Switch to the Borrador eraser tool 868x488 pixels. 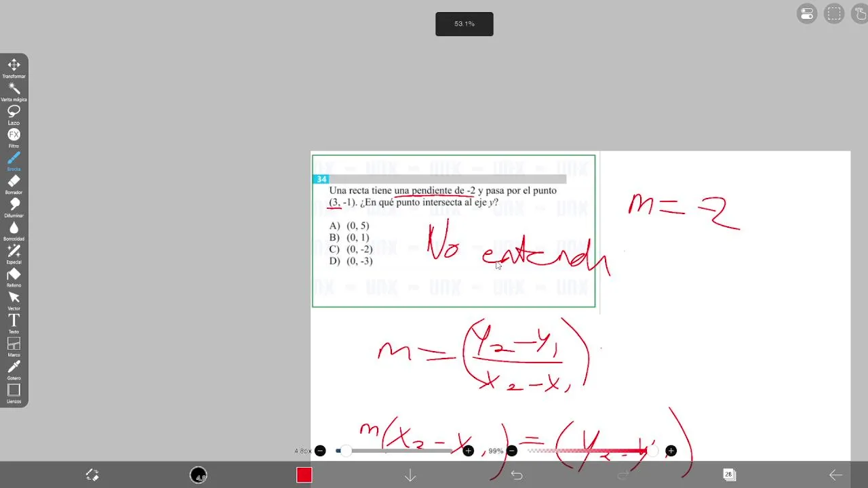[x=14, y=184]
